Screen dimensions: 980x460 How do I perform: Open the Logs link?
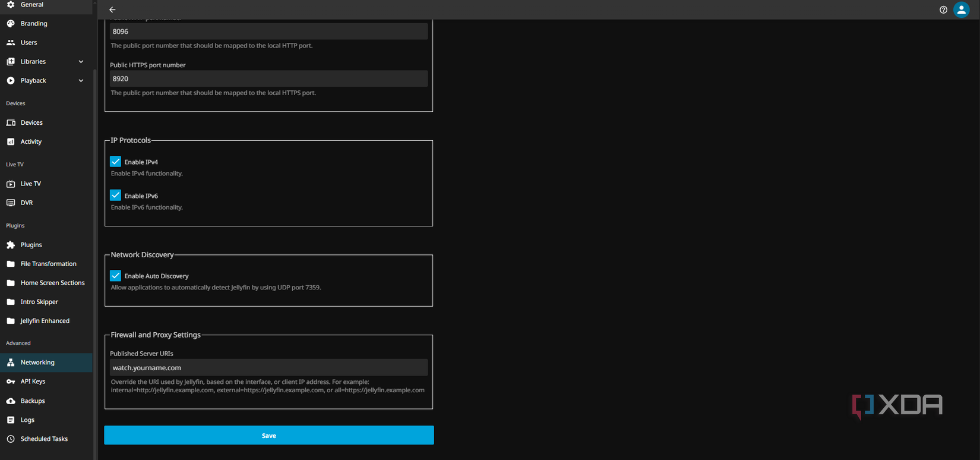click(x=46, y=420)
